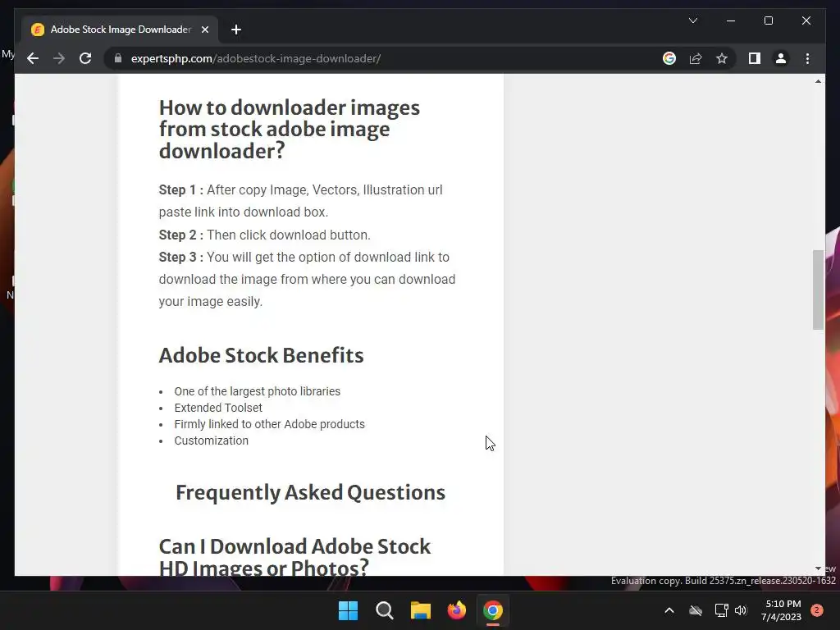The image size is (840, 630).
Task: Open Chrome three-dot menu
Action: pyautogui.click(x=807, y=58)
